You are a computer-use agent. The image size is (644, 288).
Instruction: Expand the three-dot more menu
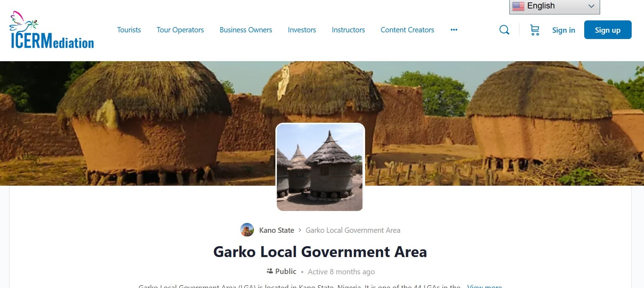(x=454, y=30)
